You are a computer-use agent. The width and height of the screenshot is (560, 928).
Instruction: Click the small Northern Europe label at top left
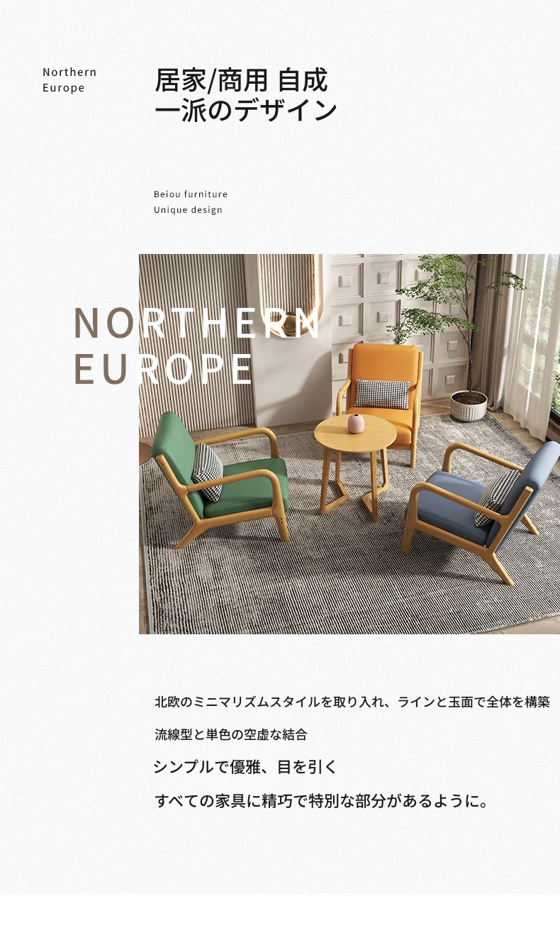click(69, 80)
